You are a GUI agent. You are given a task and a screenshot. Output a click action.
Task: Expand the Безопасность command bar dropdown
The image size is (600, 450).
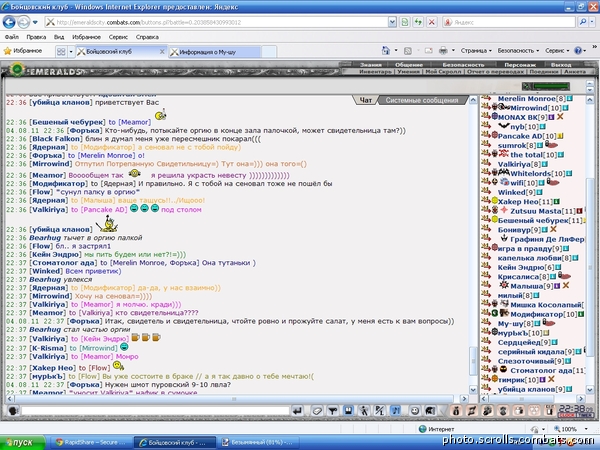coord(518,51)
